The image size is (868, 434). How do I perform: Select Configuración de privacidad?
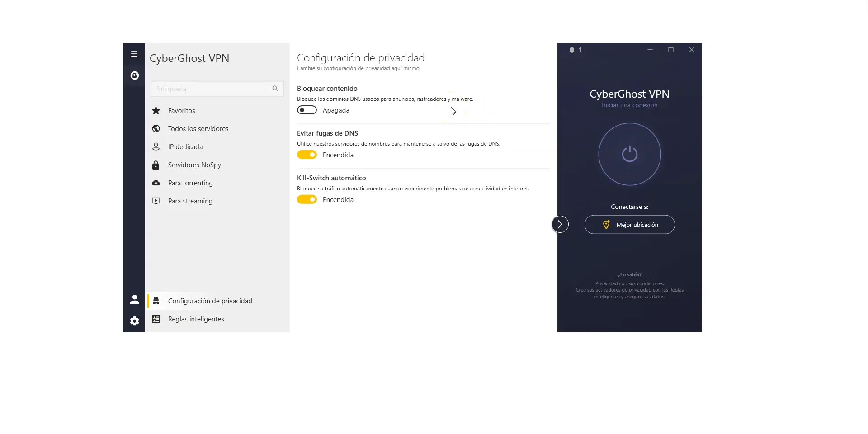pyautogui.click(x=217, y=301)
